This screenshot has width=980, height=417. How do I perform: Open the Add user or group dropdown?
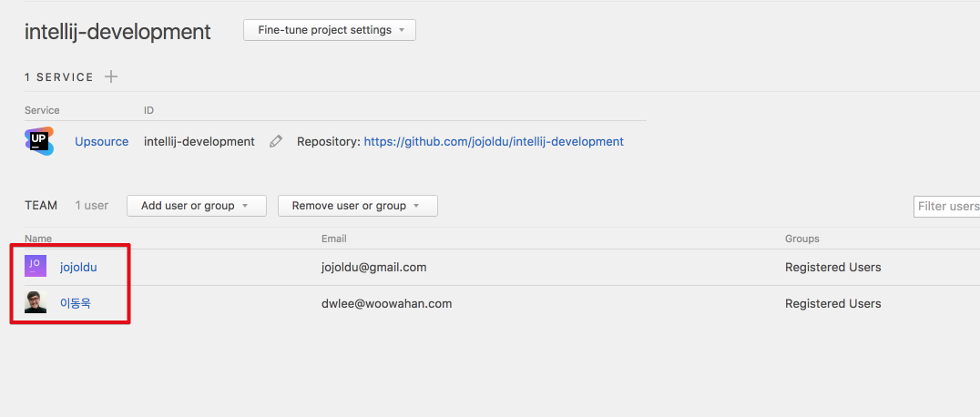click(x=196, y=206)
